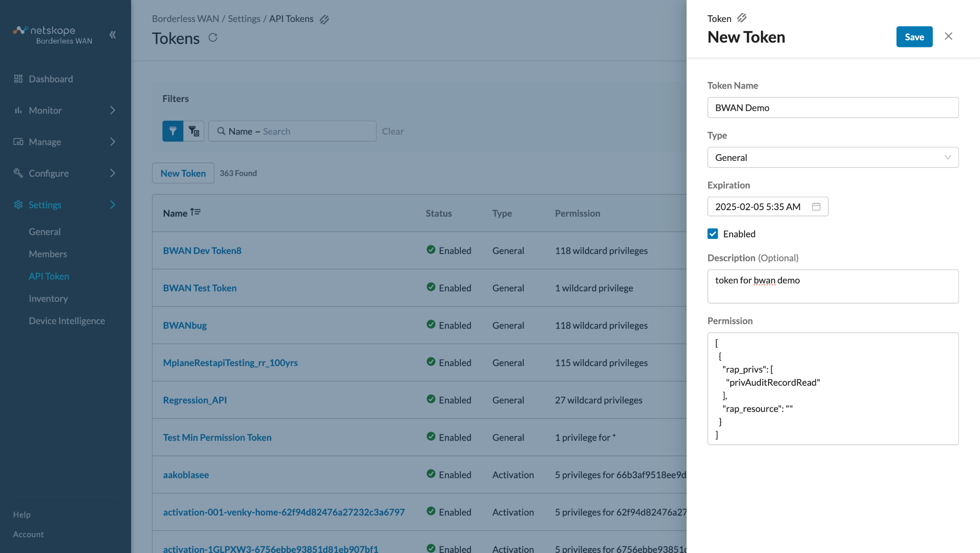The width and height of the screenshot is (980, 553).
Task: Click Help in the sidebar
Action: click(x=22, y=515)
